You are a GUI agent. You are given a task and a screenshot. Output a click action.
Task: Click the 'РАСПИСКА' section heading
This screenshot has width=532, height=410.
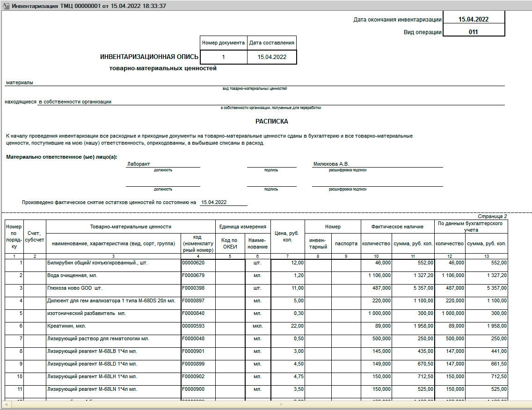pyautogui.click(x=271, y=121)
